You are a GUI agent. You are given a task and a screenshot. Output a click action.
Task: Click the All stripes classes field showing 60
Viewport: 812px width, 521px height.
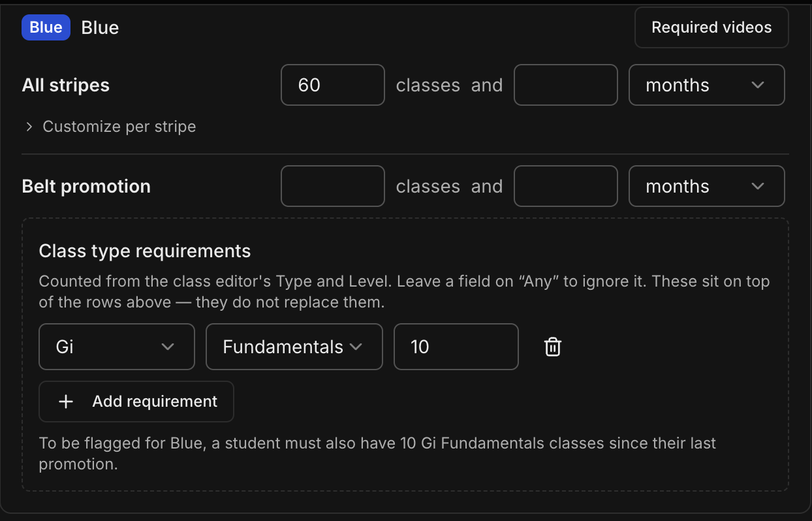(333, 85)
